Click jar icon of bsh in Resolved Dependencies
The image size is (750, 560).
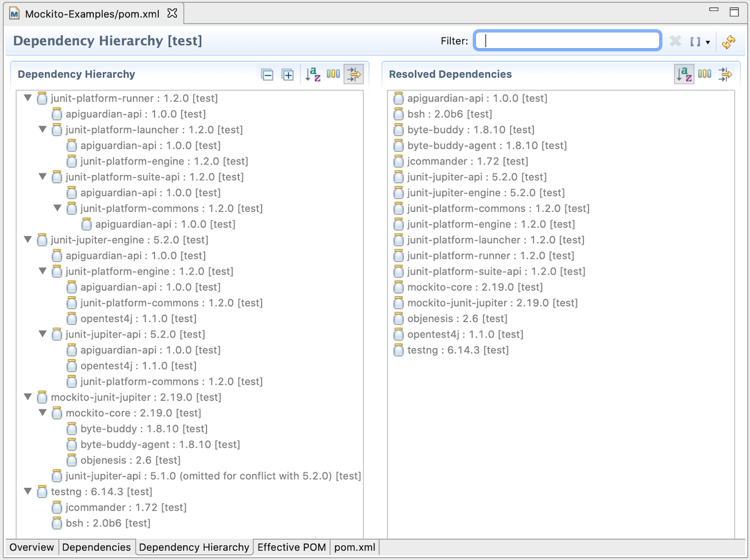399,114
